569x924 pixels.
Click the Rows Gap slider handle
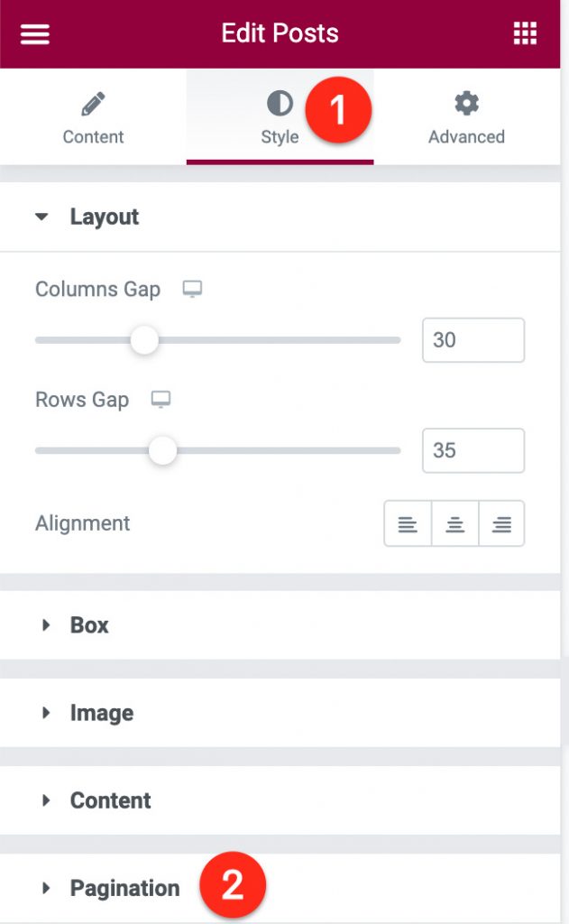point(162,451)
